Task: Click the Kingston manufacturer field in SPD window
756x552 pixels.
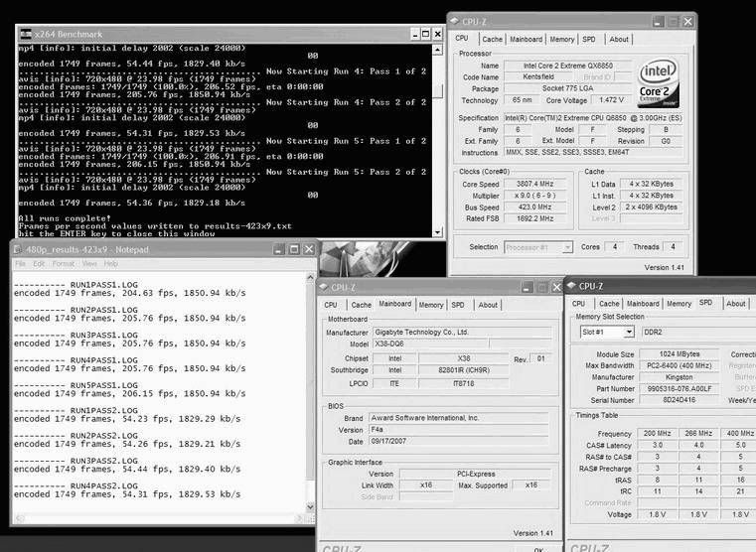Action: pyautogui.click(x=679, y=377)
